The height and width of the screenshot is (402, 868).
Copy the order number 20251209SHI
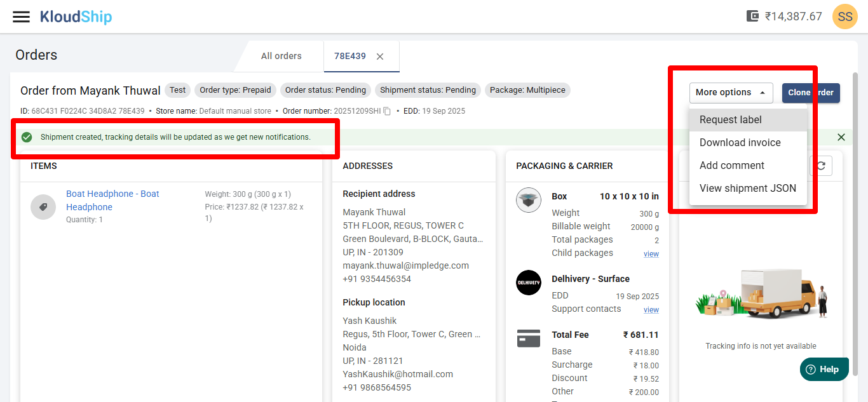[x=387, y=111]
